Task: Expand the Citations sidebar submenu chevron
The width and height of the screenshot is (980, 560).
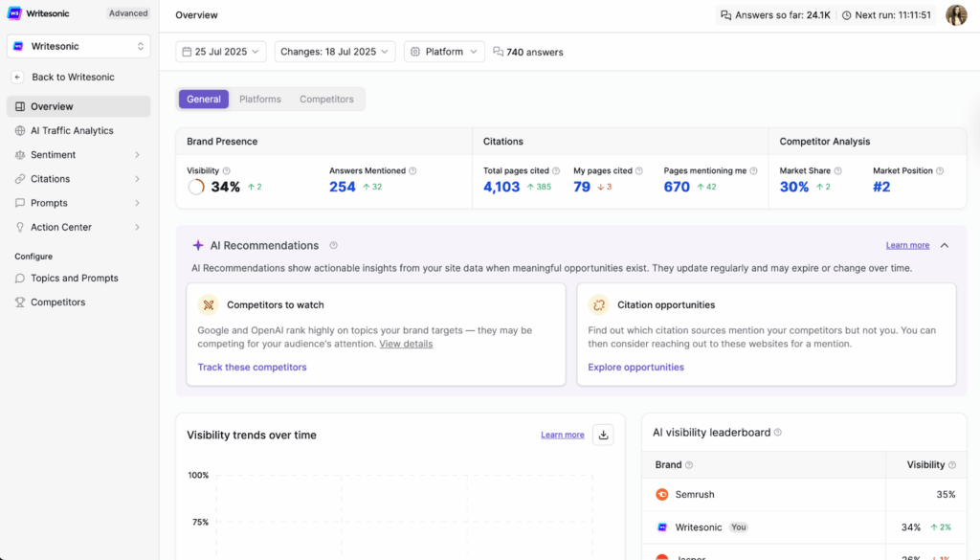Action: (x=137, y=179)
